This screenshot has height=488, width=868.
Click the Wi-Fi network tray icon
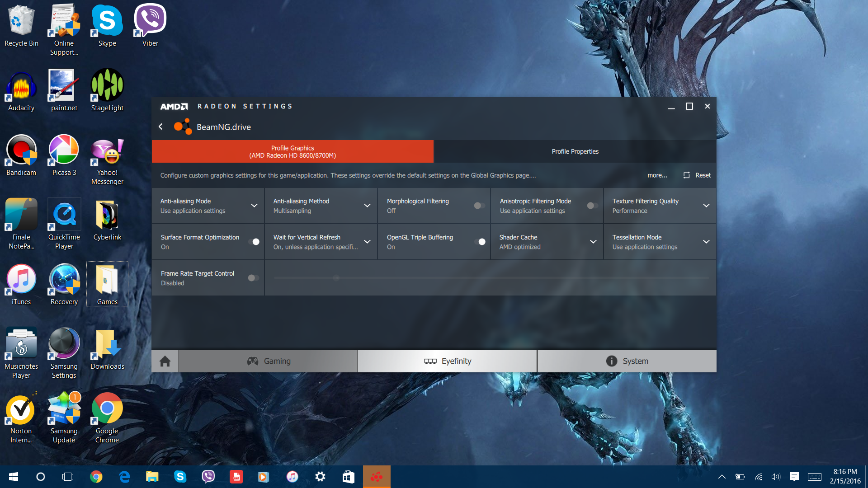tap(758, 477)
